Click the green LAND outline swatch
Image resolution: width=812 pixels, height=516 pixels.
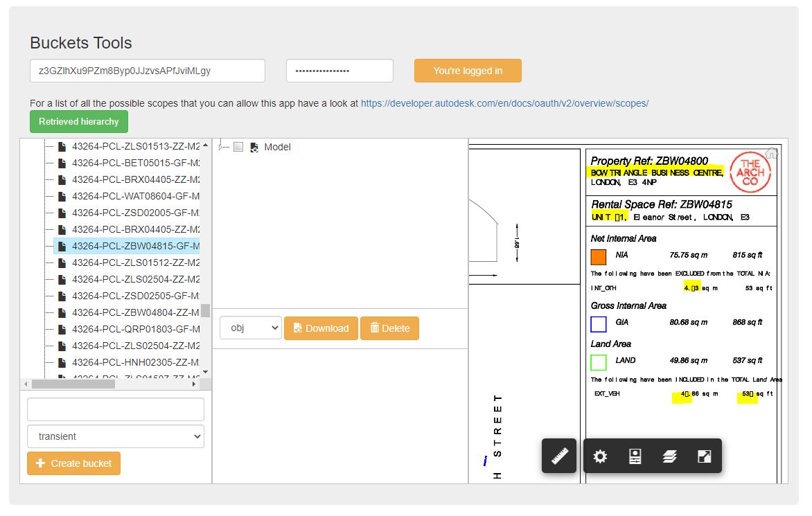[x=599, y=362]
